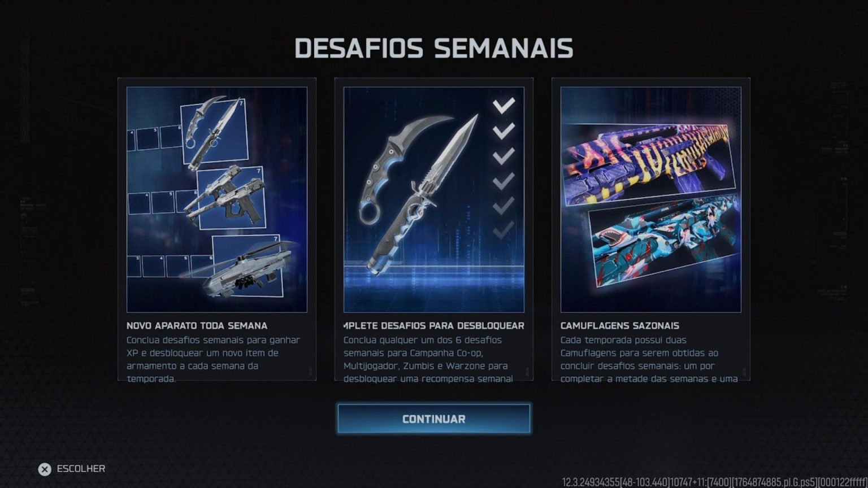Viewport: 868px width, 488px height.
Task: Toggle the bottom faded checkmark
Action: tap(504, 229)
